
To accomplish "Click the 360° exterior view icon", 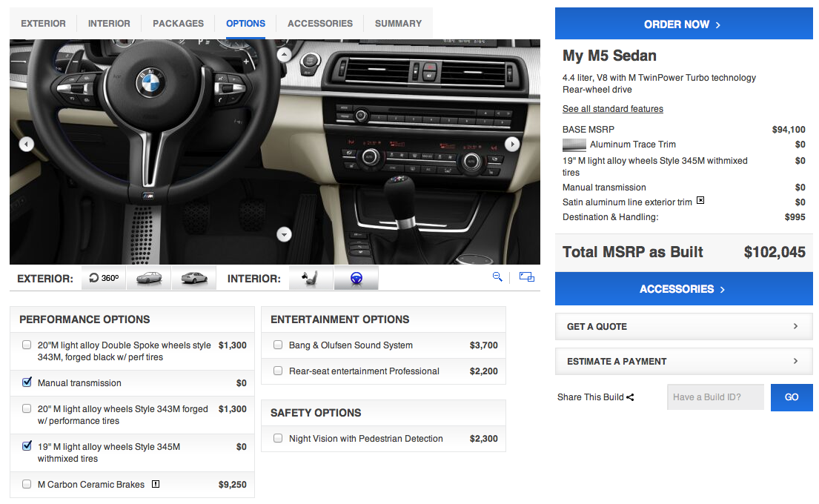I will (103, 279).
